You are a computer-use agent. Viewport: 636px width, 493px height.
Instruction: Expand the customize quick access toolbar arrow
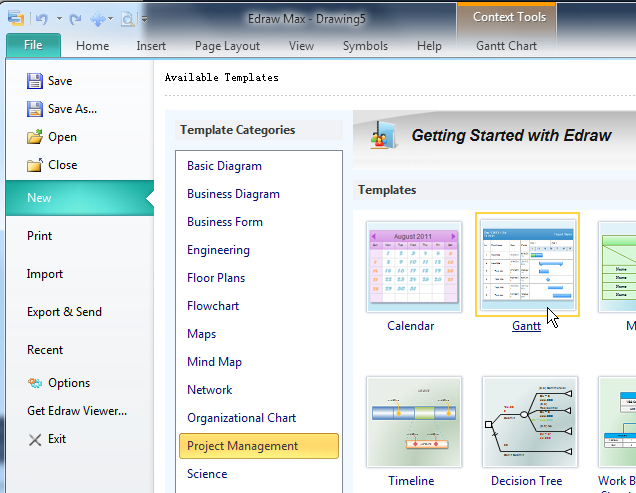coord(145,18)
